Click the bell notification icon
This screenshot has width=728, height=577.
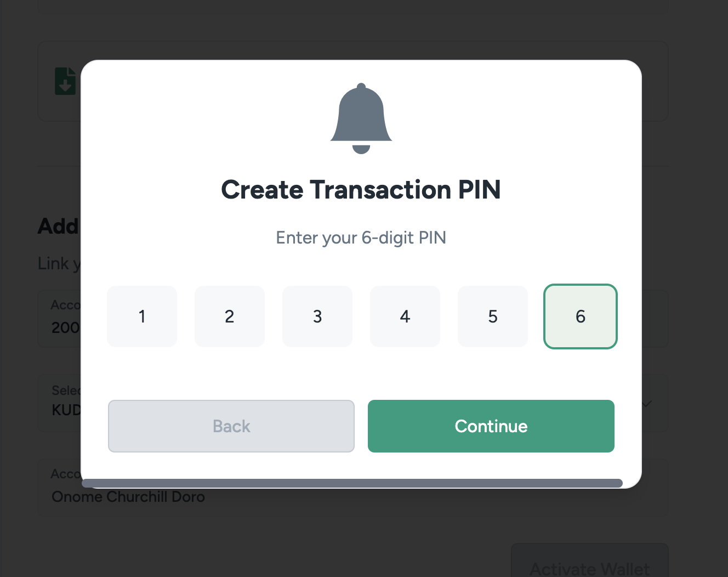[361, 118]
